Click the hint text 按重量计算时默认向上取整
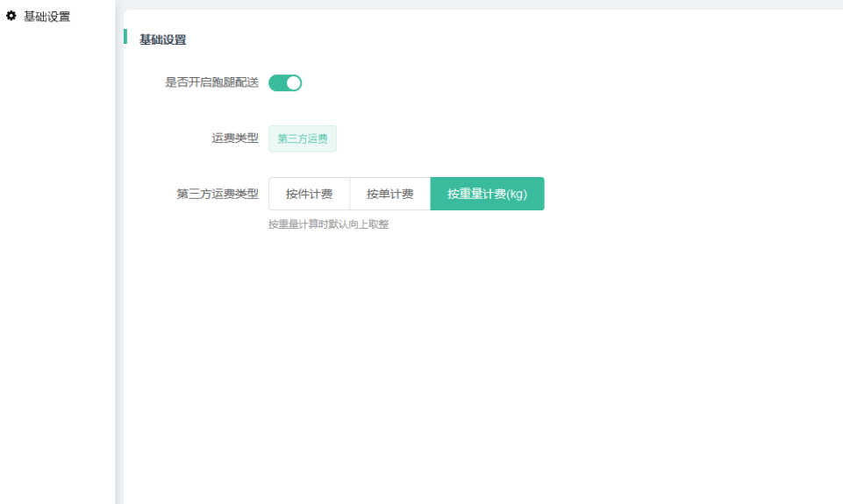The image size is (843, 504). (x=328, y=224)
